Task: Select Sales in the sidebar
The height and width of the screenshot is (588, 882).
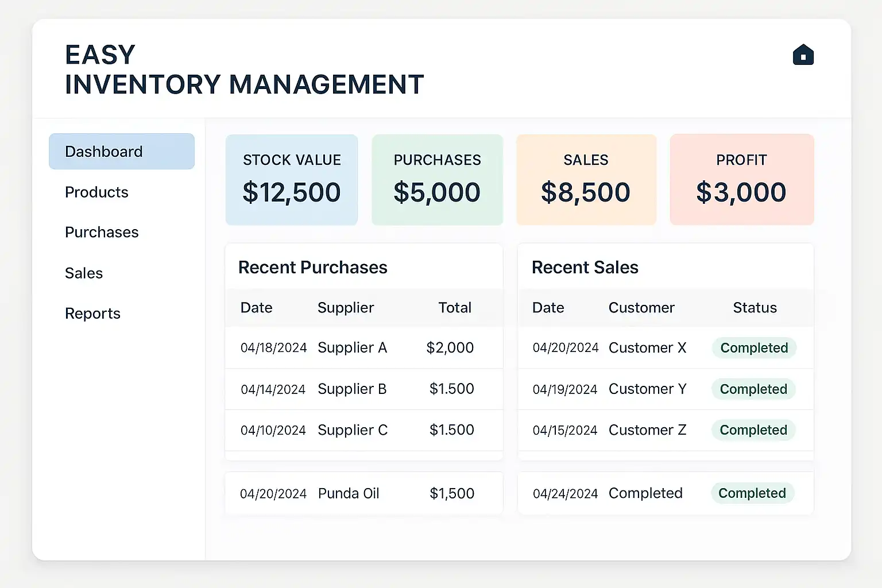Action: [84, 273]
